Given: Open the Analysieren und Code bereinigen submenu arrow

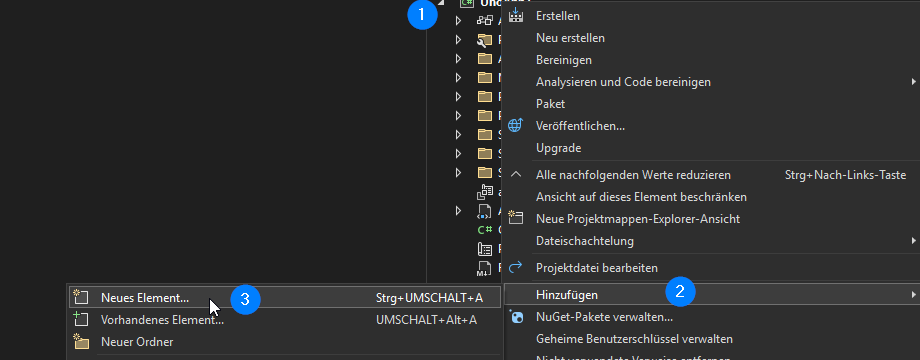Looking at the screenshot, I should [913, 81].
